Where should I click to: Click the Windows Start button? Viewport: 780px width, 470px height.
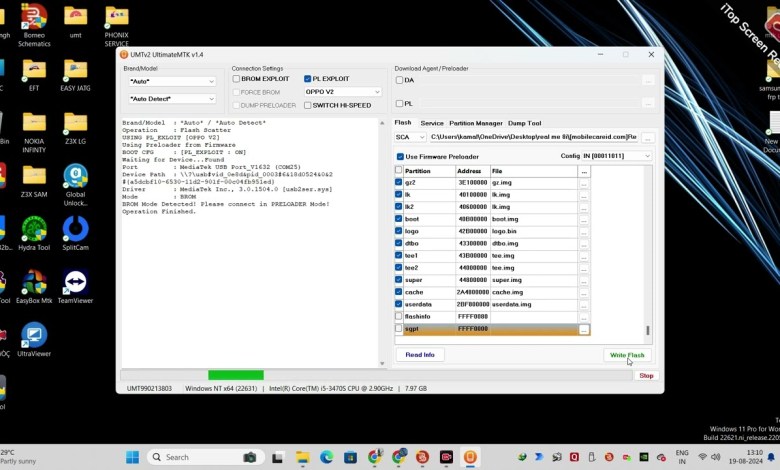(x=132, y=457)
